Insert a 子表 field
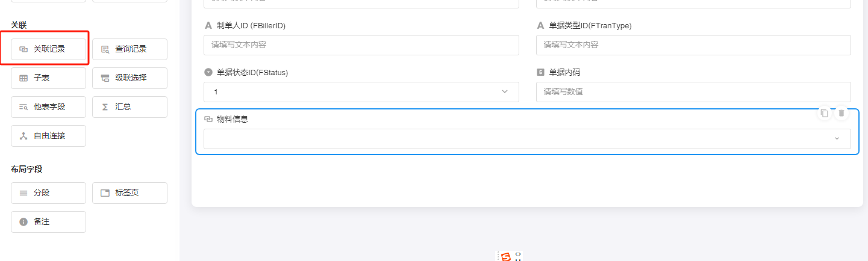Screen dimensions: 868x261 pos(49,78)
